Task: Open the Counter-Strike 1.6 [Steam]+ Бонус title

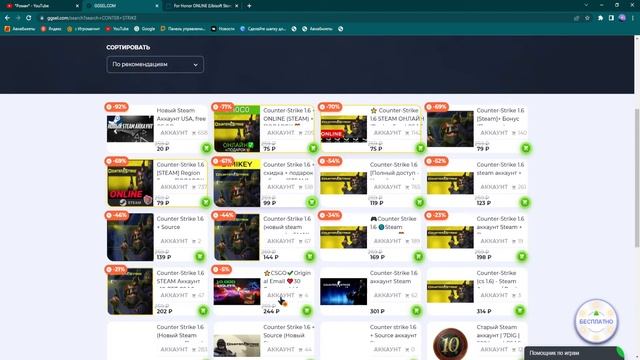Action: click(500, 114)
